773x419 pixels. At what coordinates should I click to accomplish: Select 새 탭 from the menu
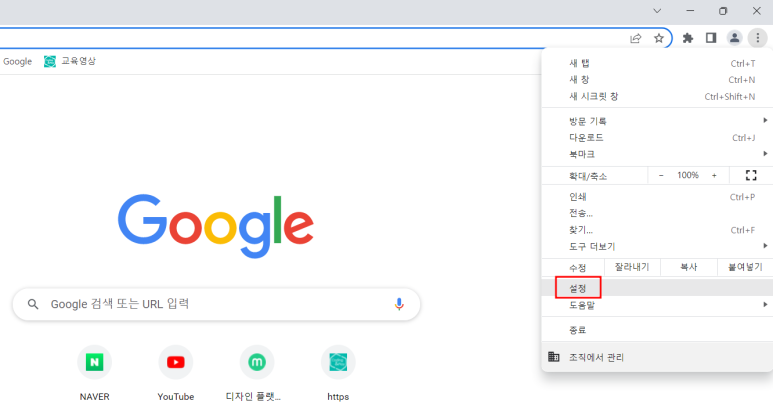click(x=657, y=63)
